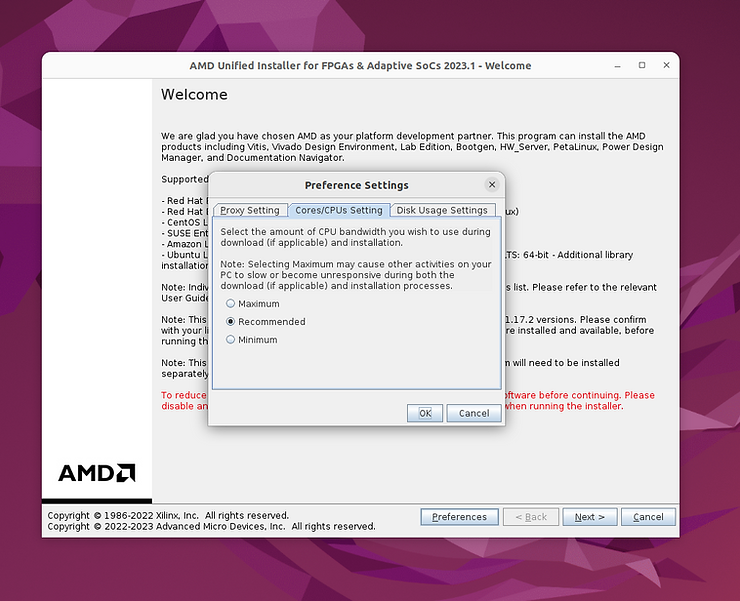Image resolution: width=740 pixels, height=601 pixels.
Task: Select the Minimum CPU radio button
Action: pyautogui.click(x=230, y=339)
